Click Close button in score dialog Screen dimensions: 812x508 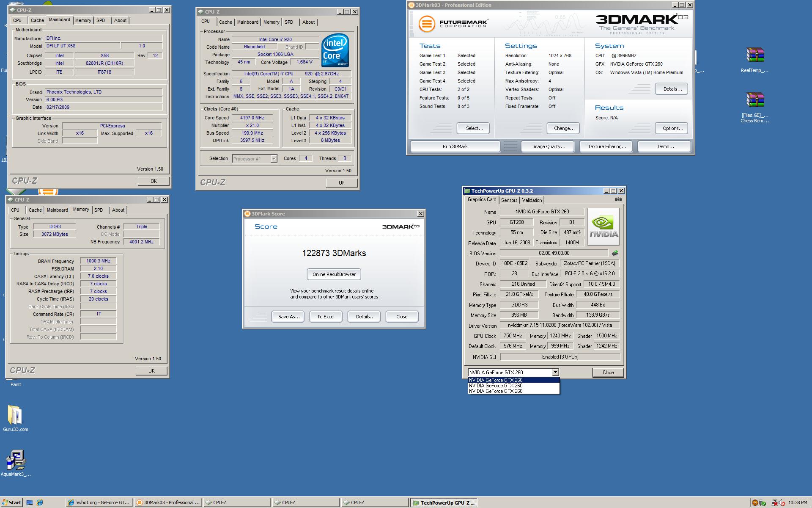click(x=402, y=317)
